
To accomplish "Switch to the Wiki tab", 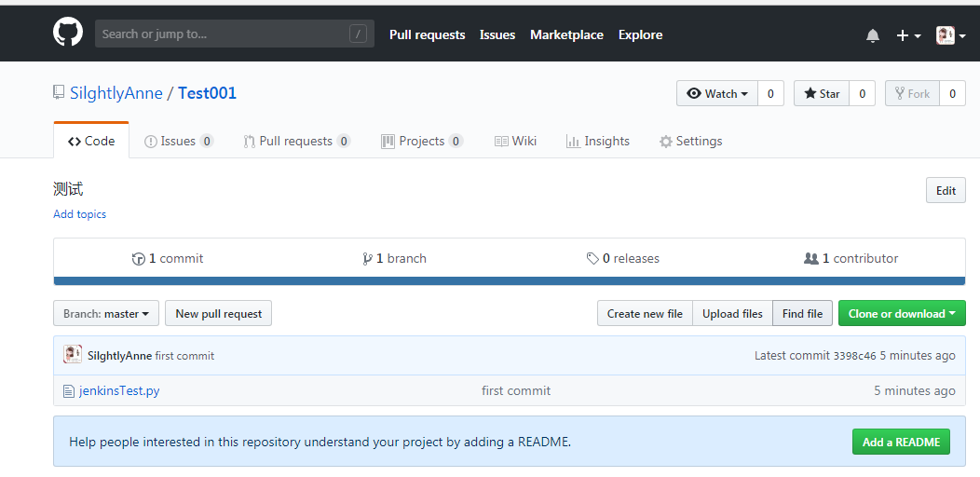I will point(516,142).
